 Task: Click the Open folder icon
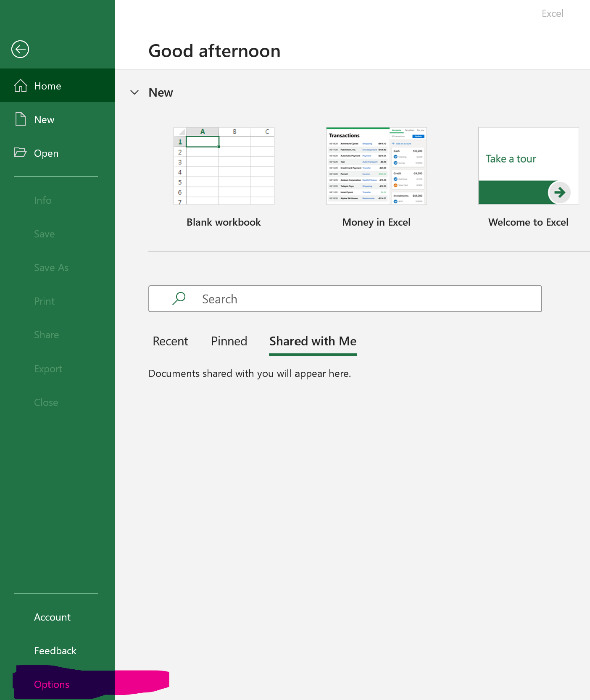pos(20,153)
